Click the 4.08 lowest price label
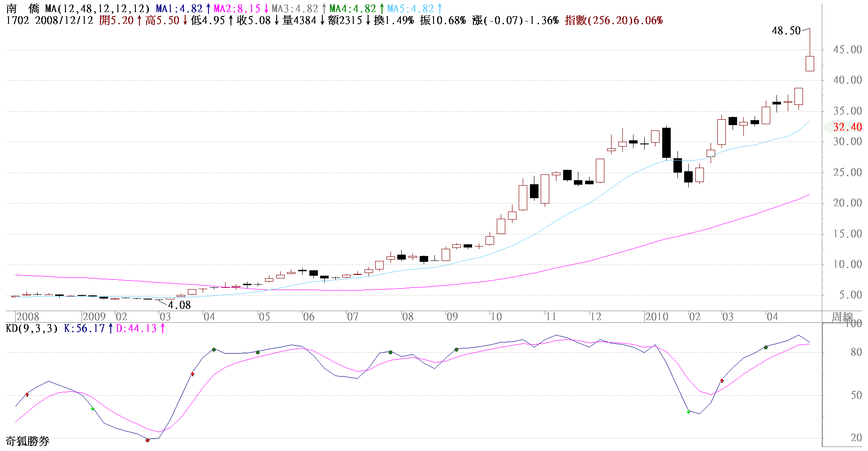Viewport: 868px width, 451px height. pyautogui.click(x=179, y=306)
